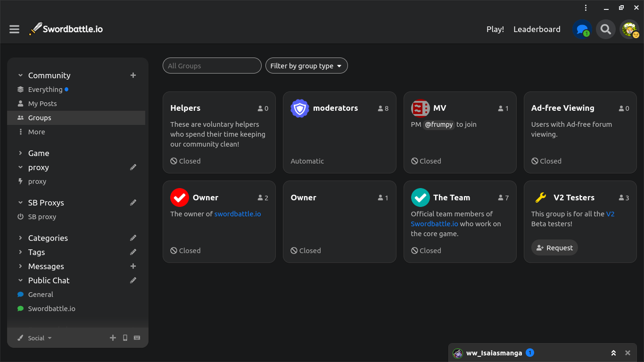Click the plus icon beside Messages
The image size is (644, 362).
point(133,266)
